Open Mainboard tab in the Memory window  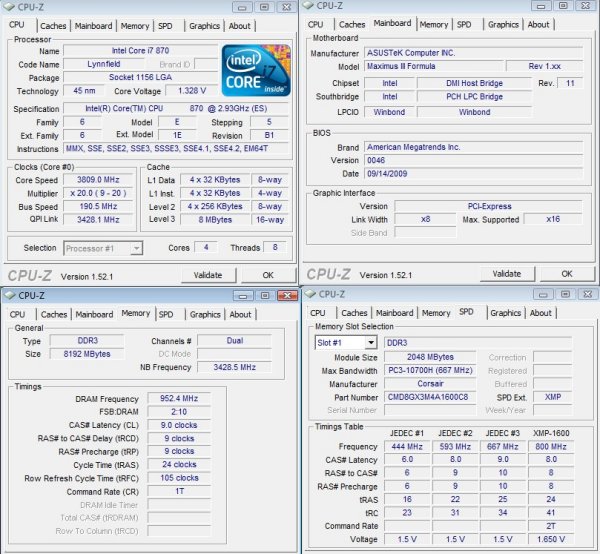point(94,314)
